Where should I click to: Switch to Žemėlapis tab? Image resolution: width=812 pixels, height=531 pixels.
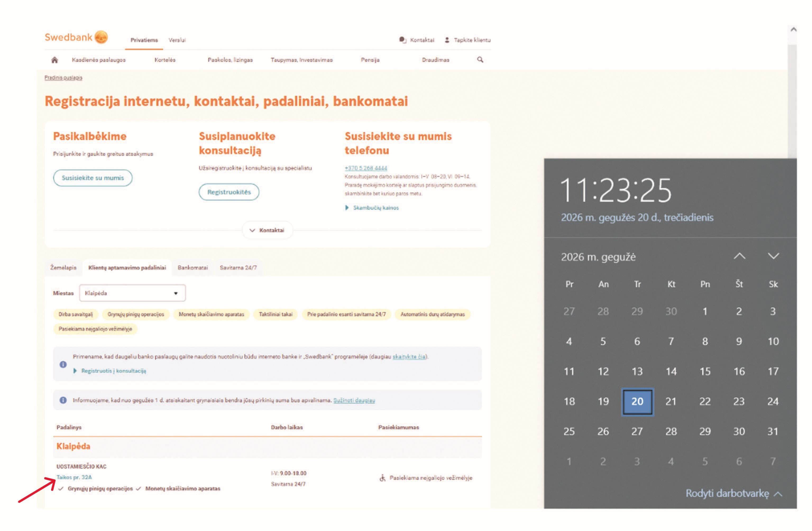pyautogui.click(x=63, y=268)
